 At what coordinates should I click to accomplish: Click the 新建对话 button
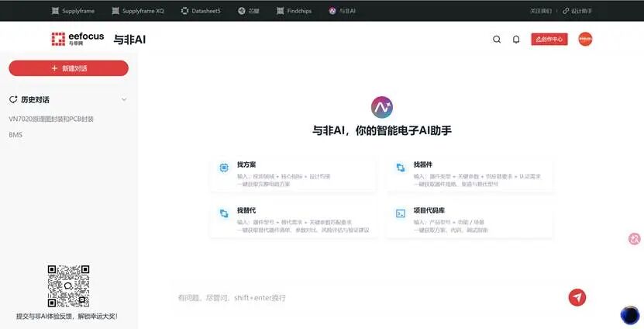pyautogui.click(x=69, y=68)
